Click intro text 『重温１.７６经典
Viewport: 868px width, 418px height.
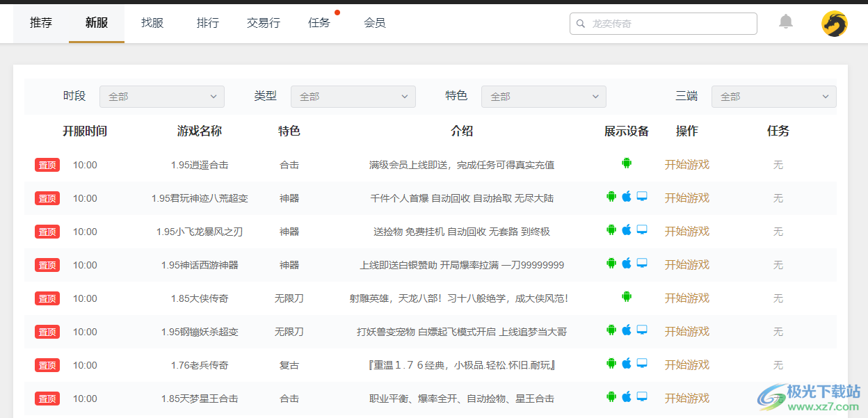tap(462, 365)
